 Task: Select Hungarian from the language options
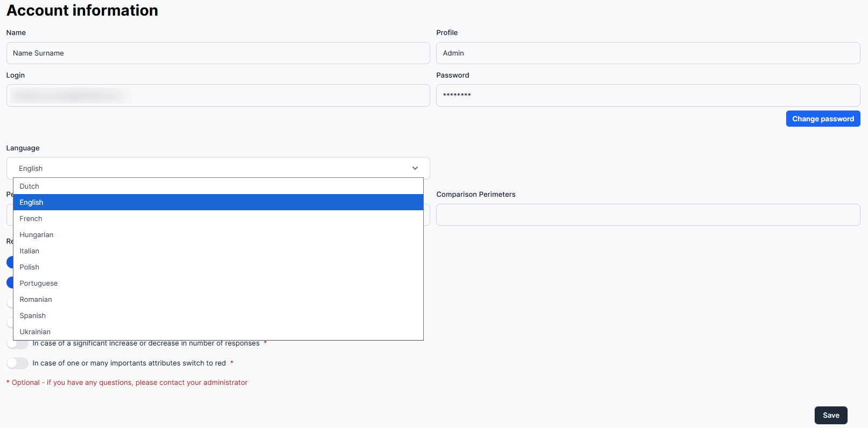37,235
